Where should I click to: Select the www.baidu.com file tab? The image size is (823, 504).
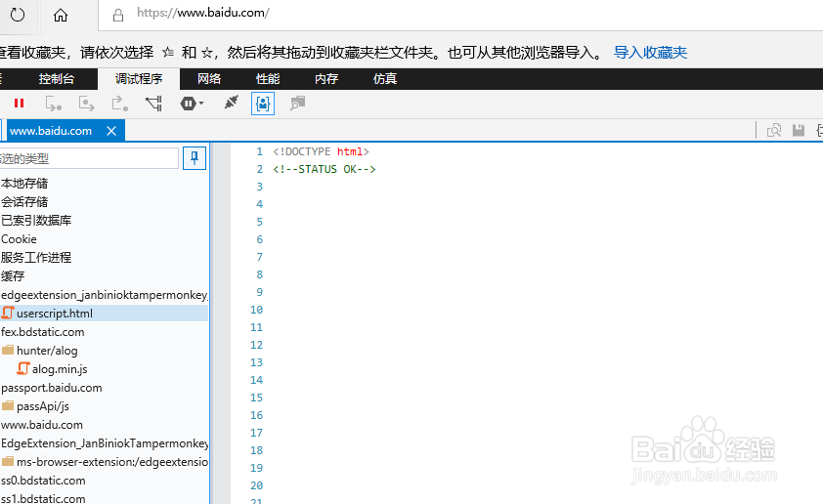(x=51, y=131)
